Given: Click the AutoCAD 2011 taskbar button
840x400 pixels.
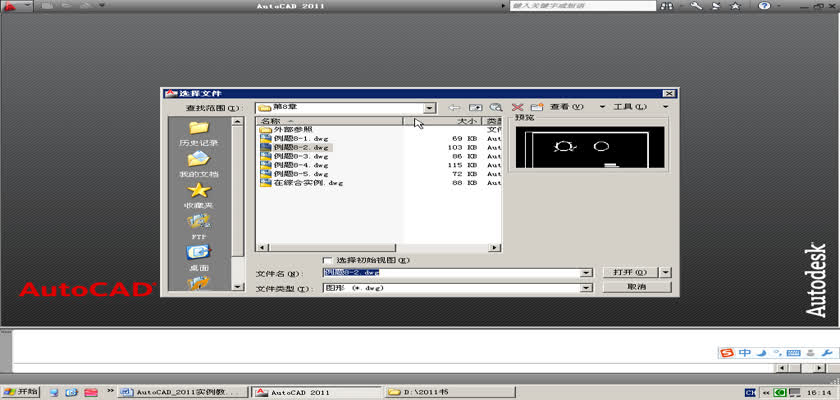Looking at the screenshot, I should tap(316, 393).
